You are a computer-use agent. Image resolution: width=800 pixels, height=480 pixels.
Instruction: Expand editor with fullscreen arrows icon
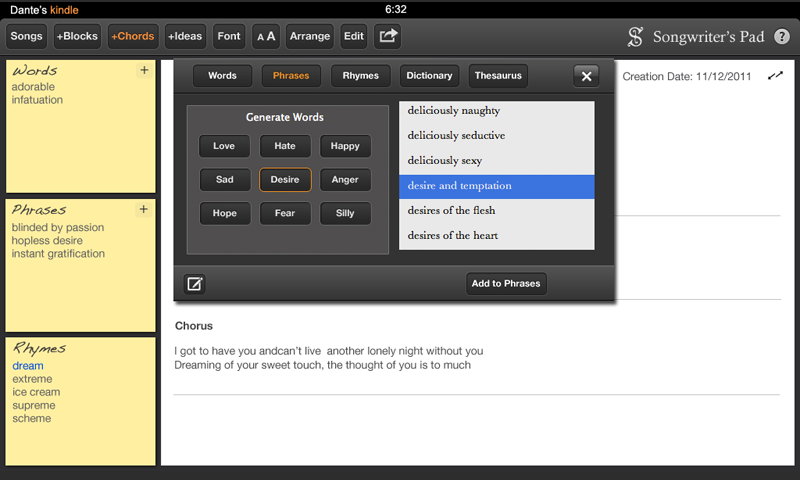(775, 76)
